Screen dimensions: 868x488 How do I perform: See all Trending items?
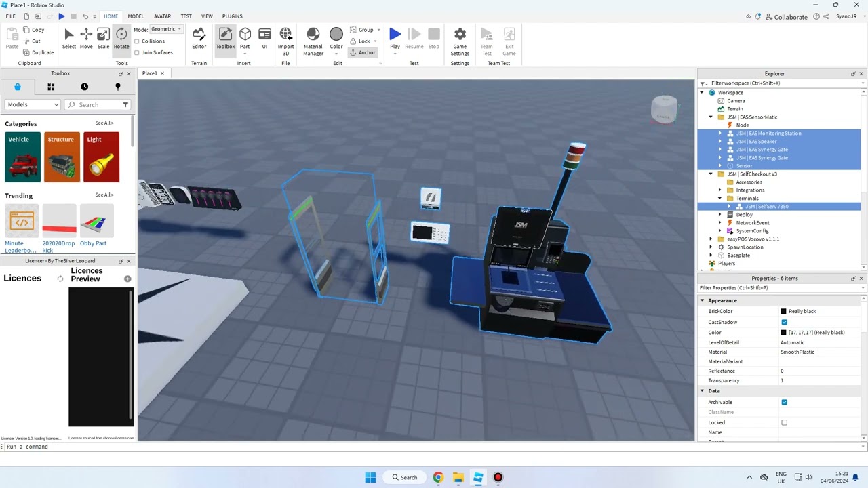(104, 195)
